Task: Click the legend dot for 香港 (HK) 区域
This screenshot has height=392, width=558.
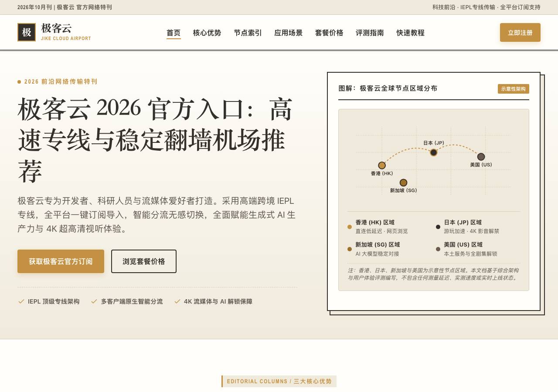Action: (x=350, y=227)
